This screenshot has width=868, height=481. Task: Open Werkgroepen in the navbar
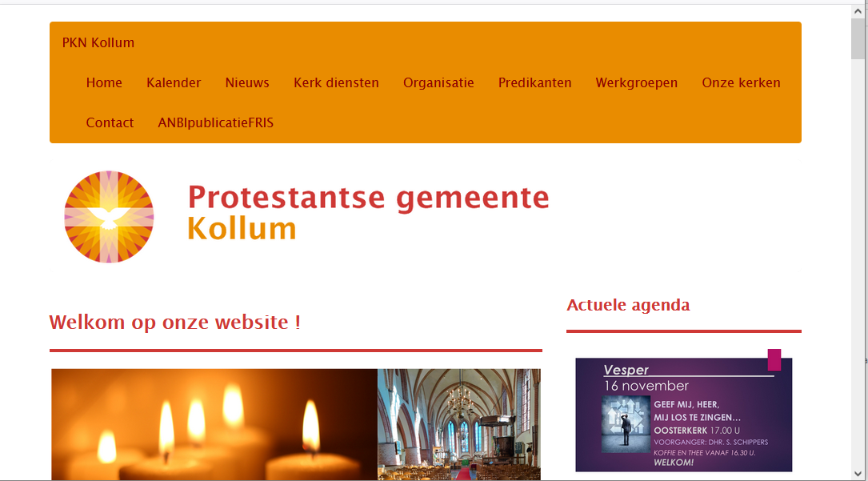(637, 83)
